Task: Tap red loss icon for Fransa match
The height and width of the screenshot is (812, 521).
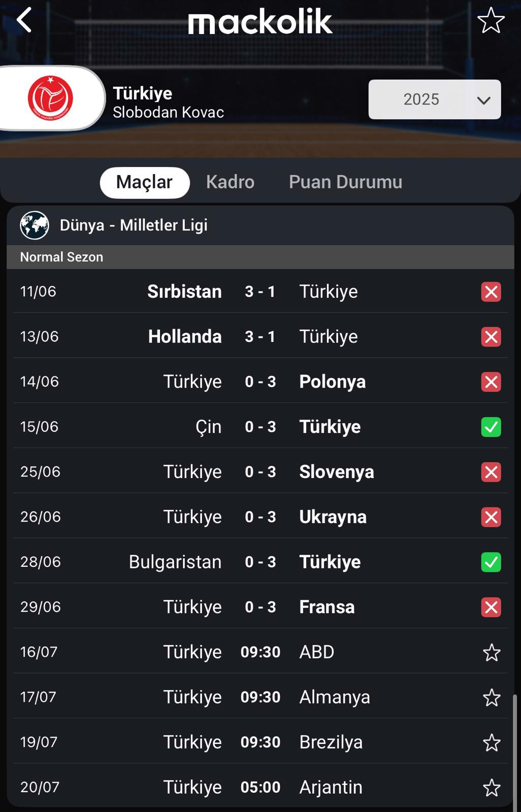Action: [491, 607]
